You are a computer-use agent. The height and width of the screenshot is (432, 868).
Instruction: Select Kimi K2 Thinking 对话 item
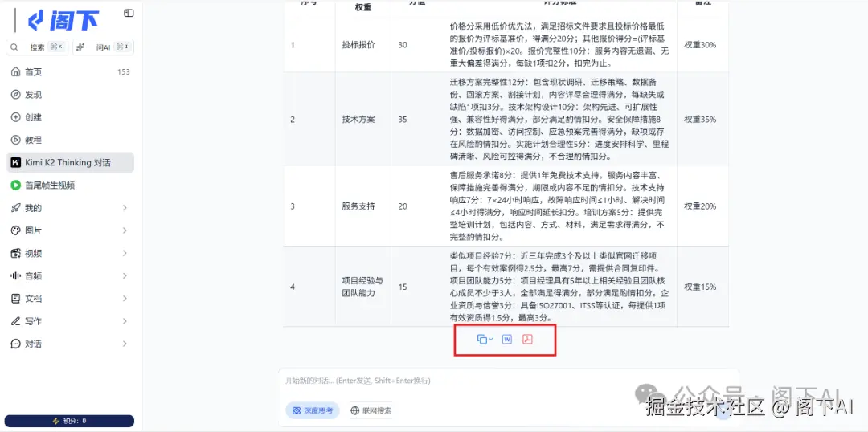tap(70, 163)
